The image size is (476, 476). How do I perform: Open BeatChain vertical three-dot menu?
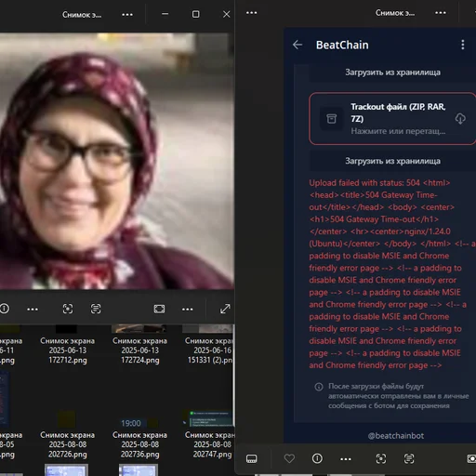pyautogui.click(x=463, y=45)
